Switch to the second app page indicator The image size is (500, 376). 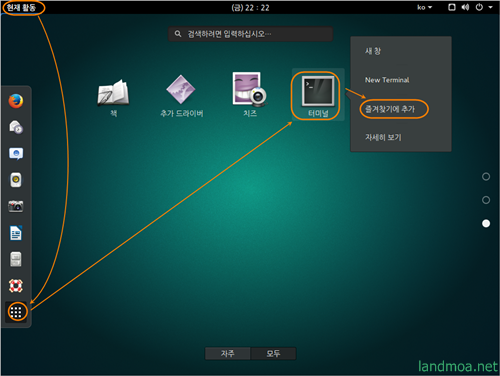click(486, 200)
